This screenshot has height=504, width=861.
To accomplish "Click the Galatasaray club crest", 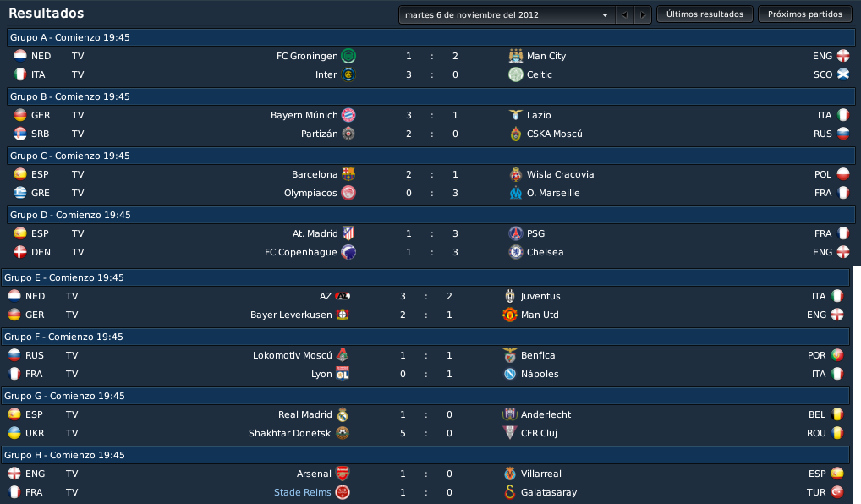I will [509, 492].
